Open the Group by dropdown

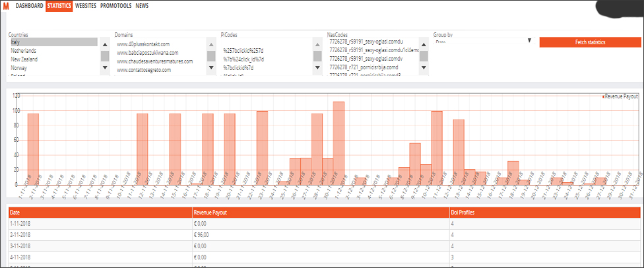point(484,41)
